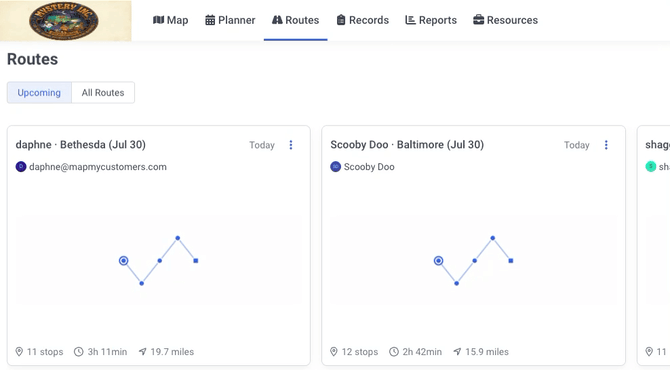Show Upcoming routes
Viewport: 670px width, 370px height.
pos(39,93)
